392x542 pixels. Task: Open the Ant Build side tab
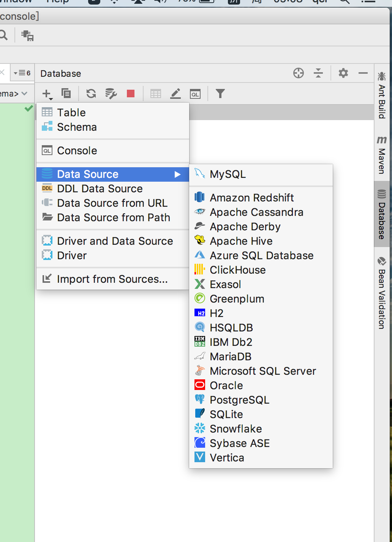coord(382,95)
